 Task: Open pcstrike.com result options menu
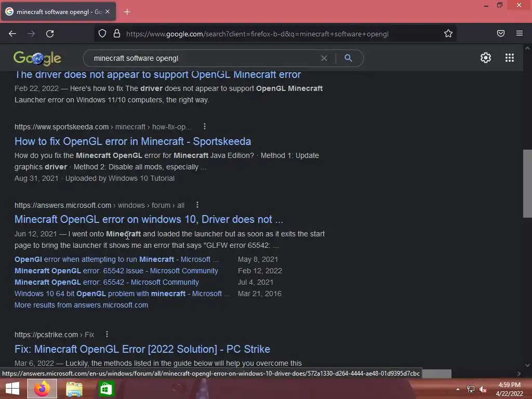coord(107,334)
